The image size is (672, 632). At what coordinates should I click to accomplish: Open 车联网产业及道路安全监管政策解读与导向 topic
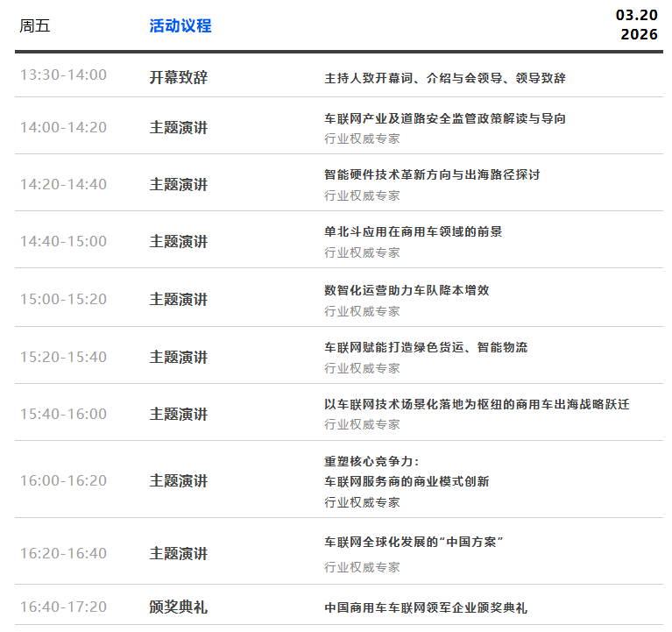[445, 118]
